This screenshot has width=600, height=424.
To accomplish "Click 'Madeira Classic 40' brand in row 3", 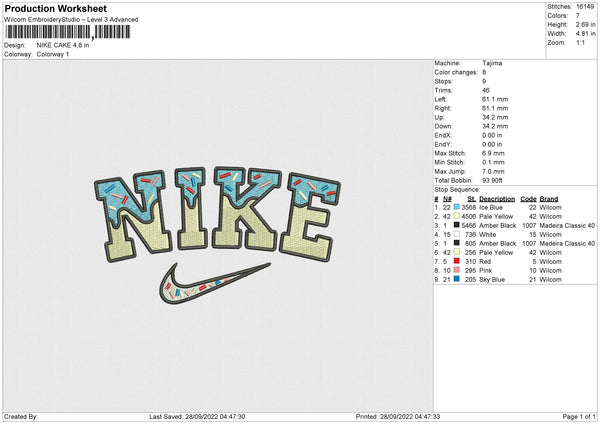I will [x=567, y=225].
